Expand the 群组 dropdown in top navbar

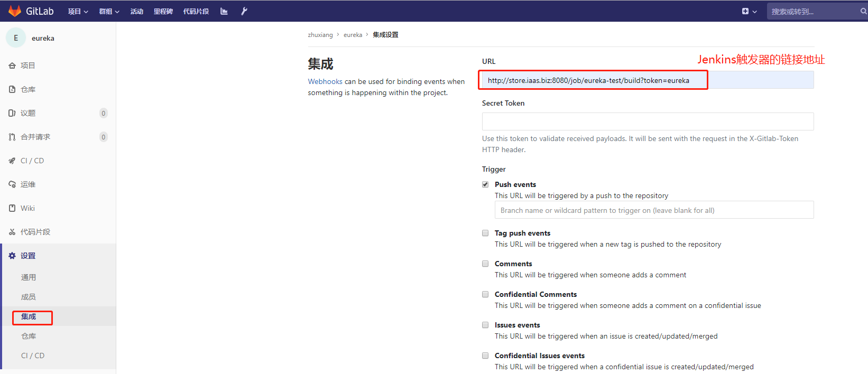(109, 11)
